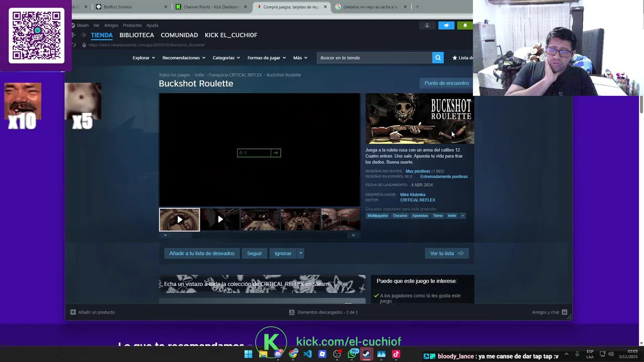
Task: Open the Steam menu
Action: 83,25
